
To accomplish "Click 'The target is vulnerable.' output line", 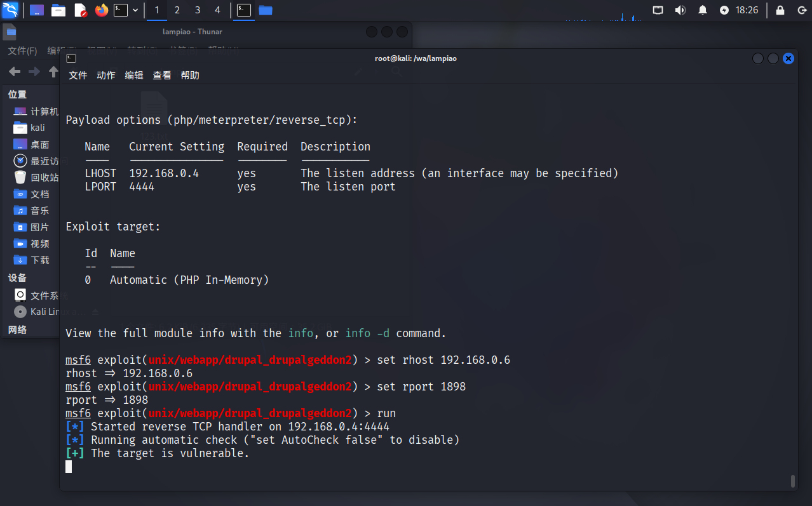I will [x=158, y=453].
